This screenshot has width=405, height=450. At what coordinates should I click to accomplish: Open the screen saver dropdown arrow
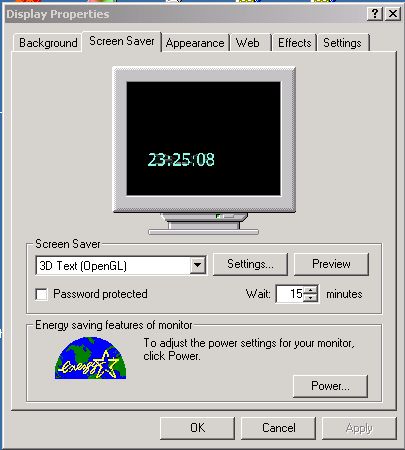click(198, 266)
